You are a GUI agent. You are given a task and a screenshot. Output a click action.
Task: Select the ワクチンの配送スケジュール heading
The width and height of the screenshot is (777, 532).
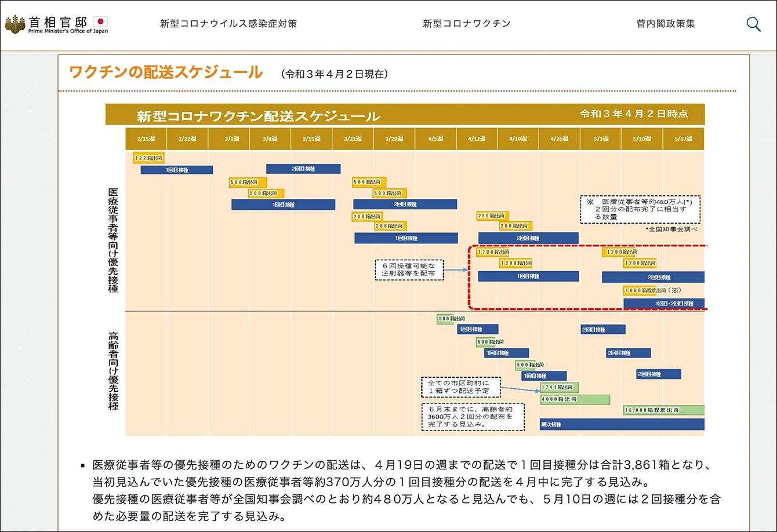click(166, 72)
